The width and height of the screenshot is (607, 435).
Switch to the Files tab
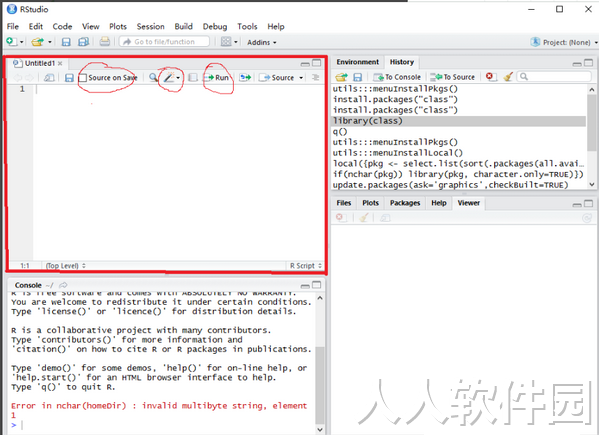[x=344, y=203]
